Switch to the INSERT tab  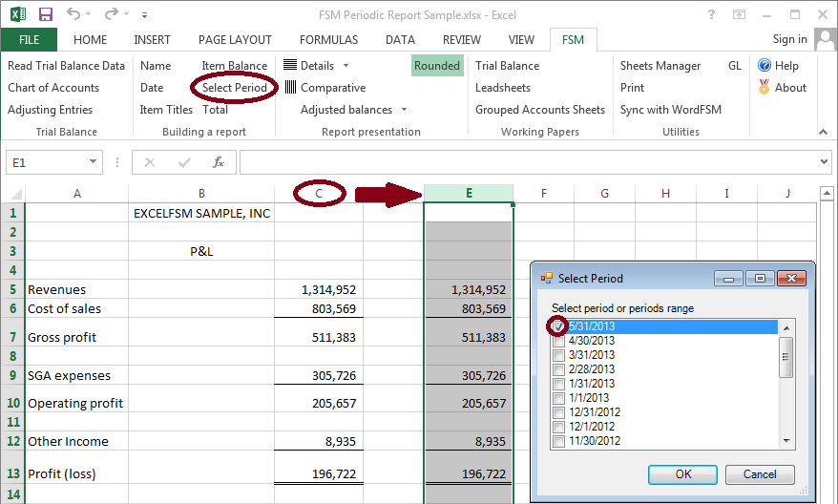click(x=152, y=39)
